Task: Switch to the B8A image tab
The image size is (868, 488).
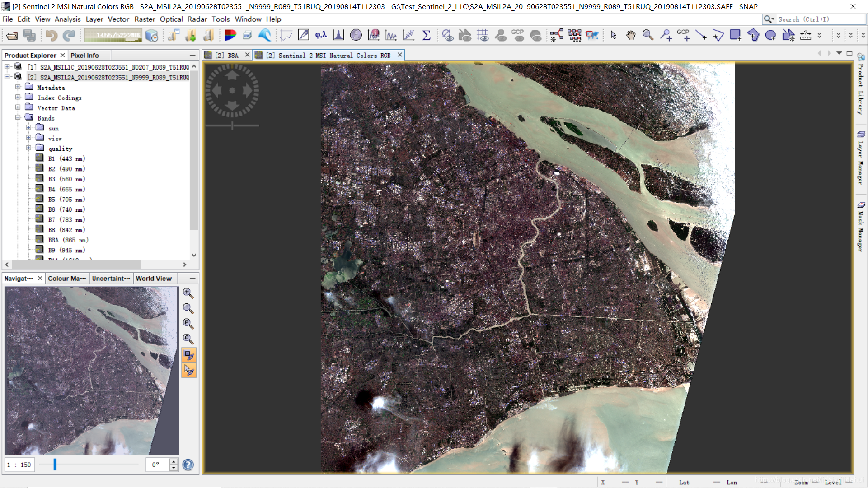Action: coord(227,55)
